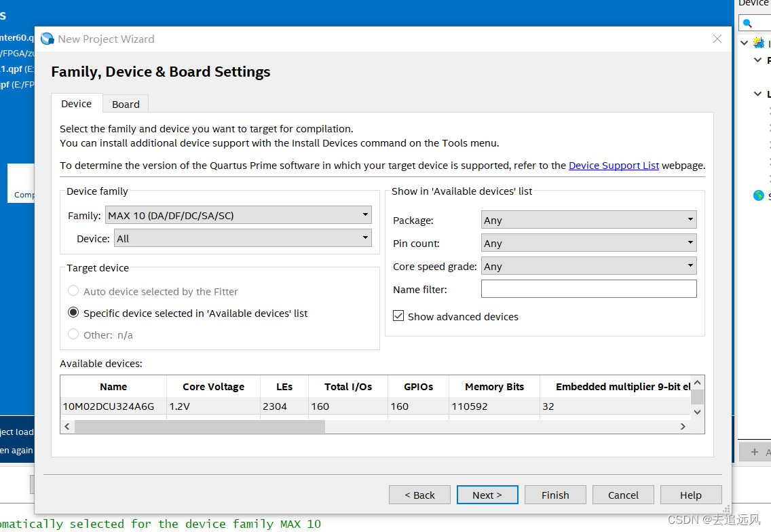This screenshot has width=771, height=532.
Task: Click the down scroll arrow of devices table
Action: pos(697,412)
